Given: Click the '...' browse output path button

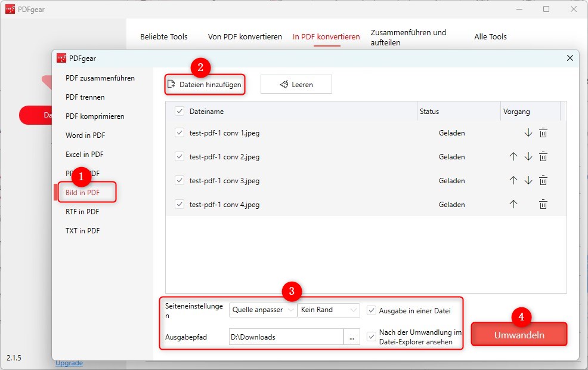Looking at the screenshot, I should (352, 337).
